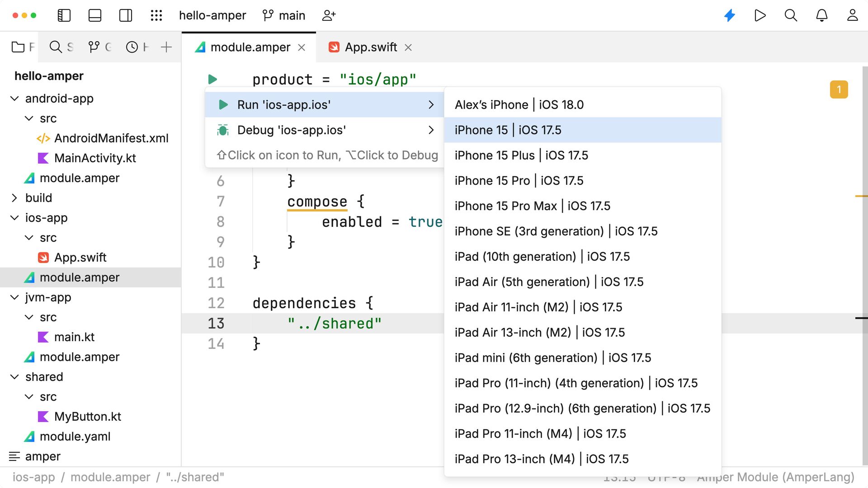This screenshot has height=488, width=868.
Task: Click module.amper breadcrumb in status bar
Action: (110, 477)
